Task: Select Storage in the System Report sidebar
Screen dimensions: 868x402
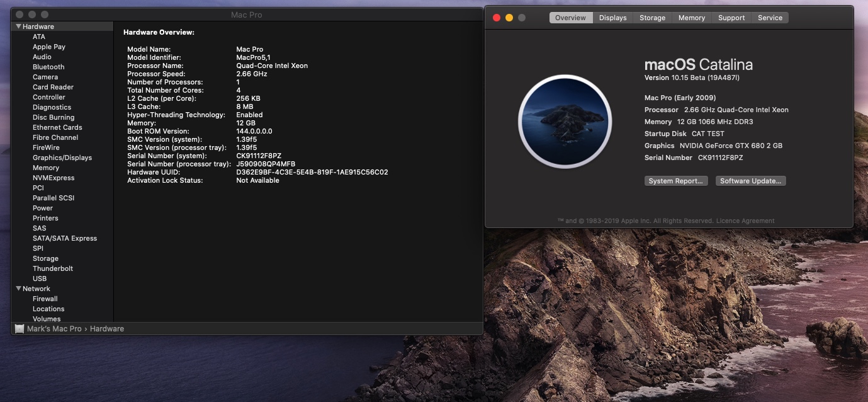Action: tap(45, 258)
